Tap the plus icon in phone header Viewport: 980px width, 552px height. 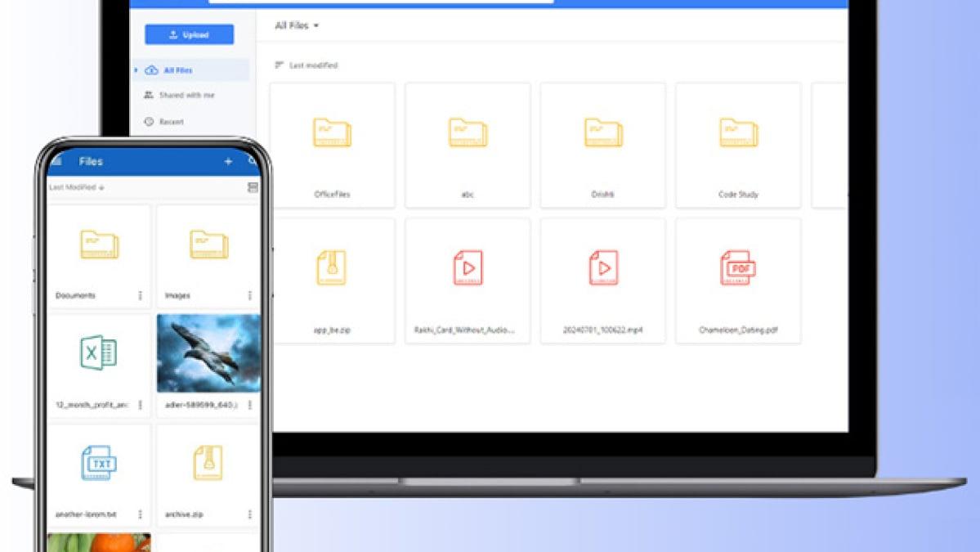tap(228, 161)
